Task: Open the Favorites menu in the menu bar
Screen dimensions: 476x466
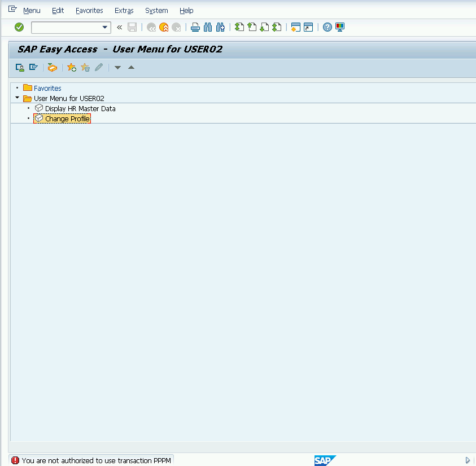Action: 89,10
